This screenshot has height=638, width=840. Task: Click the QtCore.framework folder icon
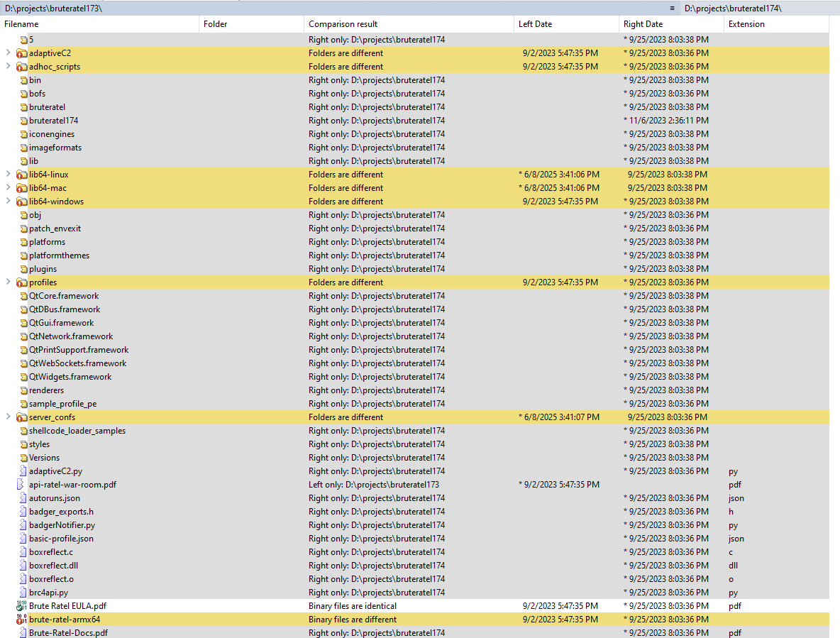click(23, 296)
